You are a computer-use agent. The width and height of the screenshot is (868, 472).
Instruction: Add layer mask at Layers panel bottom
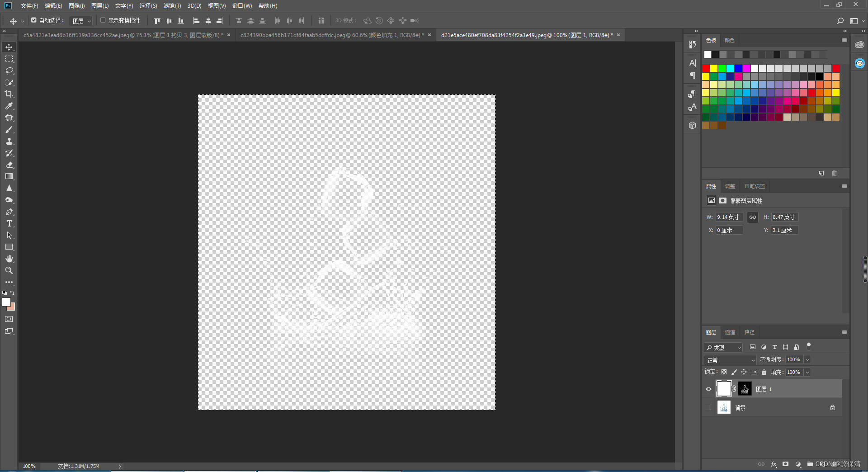tap(786, 464)
